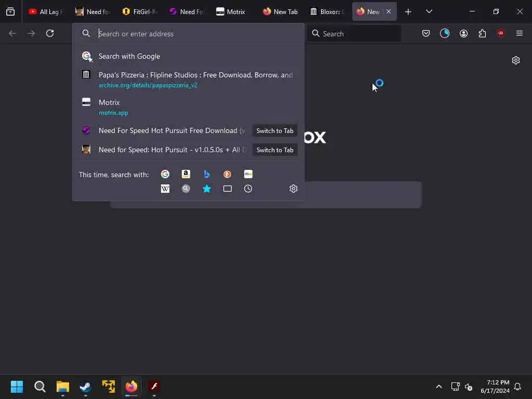532x399 pixels.
Task: Go back one page arrow
Action: pos(12,33)
